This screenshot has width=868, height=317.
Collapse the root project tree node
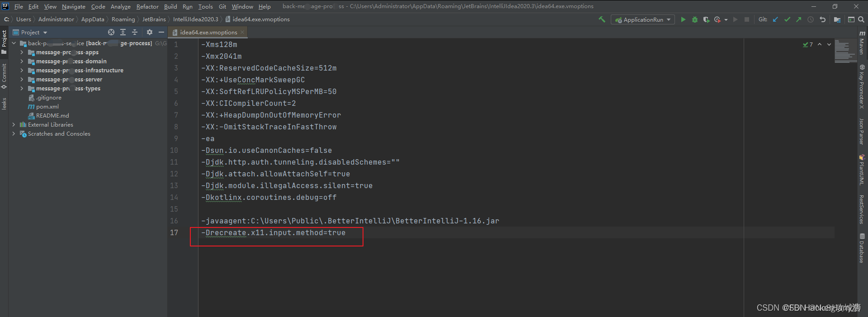14,43
